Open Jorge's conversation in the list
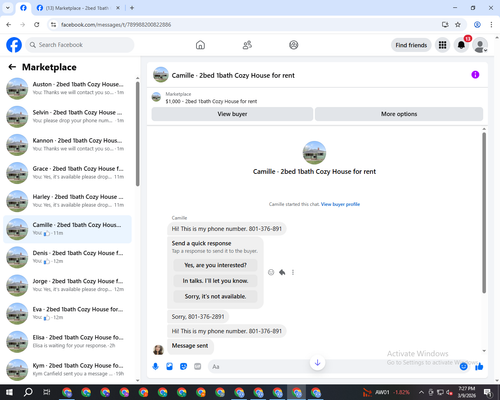 [67, 285]
